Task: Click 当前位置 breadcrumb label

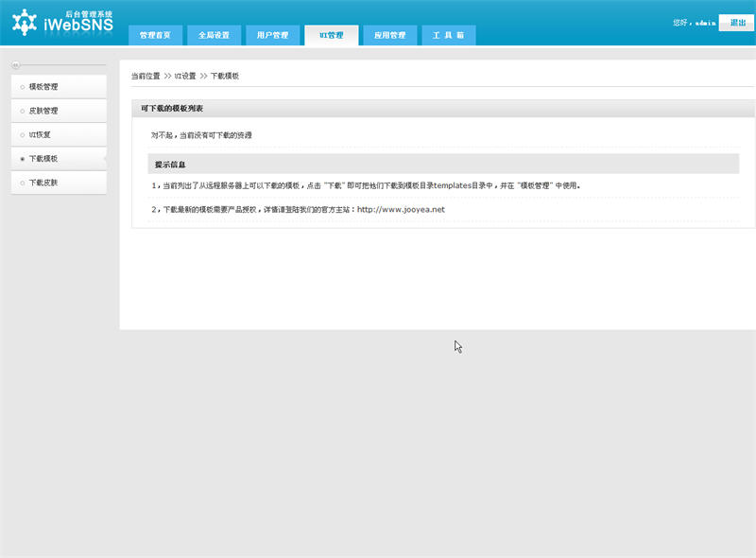Action: 146,76
